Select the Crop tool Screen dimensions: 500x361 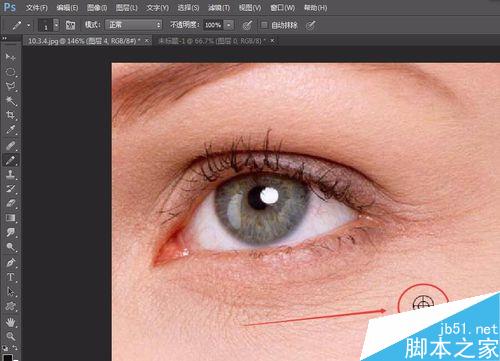(x=10, y=115)
